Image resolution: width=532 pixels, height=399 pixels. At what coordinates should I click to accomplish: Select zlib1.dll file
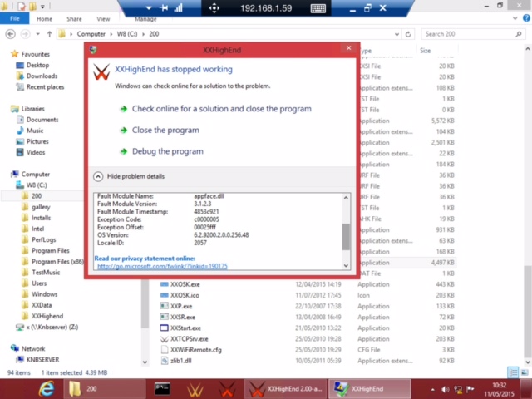pos(181,361)
